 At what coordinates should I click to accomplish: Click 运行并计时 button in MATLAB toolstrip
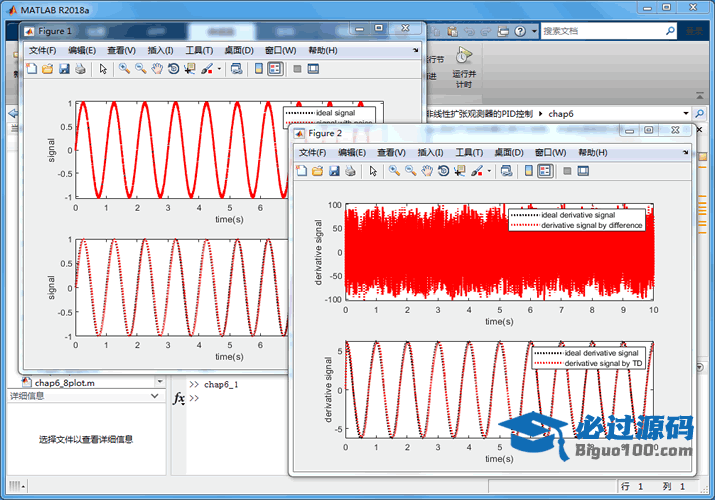click(464, 67)
